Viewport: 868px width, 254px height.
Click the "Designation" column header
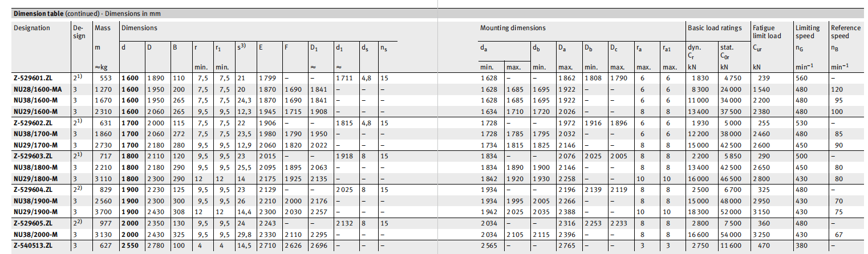pos(32,28)
